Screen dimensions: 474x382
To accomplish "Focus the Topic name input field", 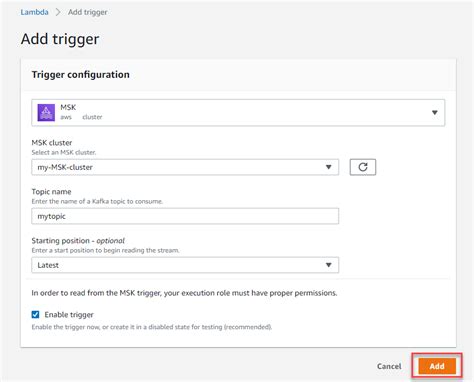I will pos(185,216).
